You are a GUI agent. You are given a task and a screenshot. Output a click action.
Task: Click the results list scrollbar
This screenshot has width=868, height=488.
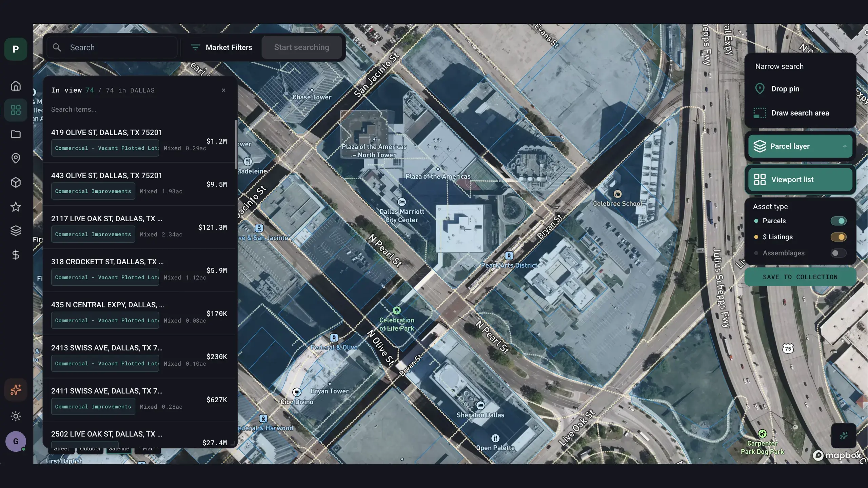[x=236, y=144]
